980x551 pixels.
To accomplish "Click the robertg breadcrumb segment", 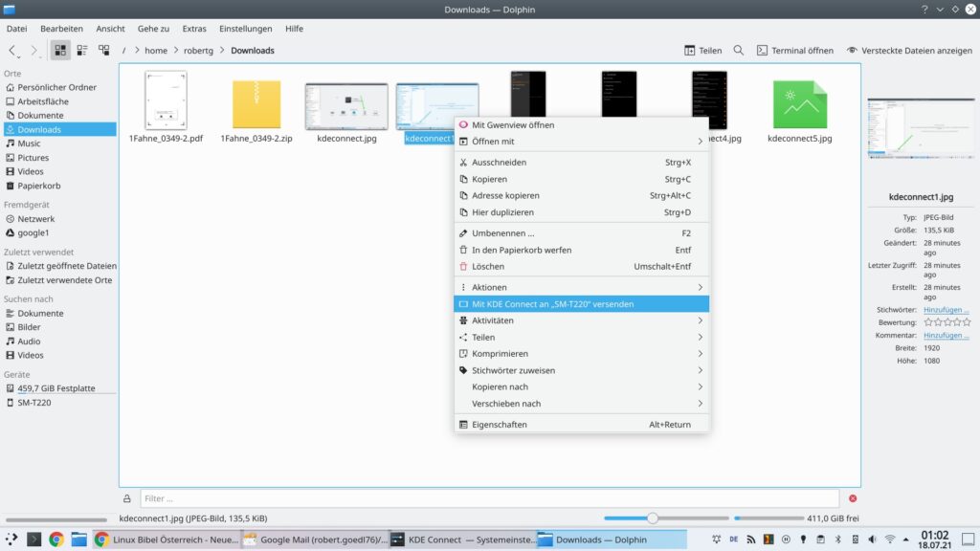I will point(198,51).
